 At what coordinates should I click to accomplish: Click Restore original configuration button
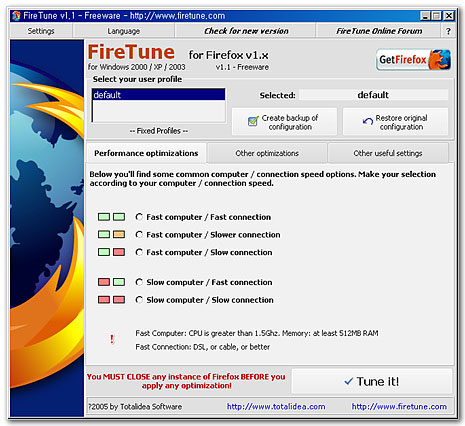click(395, 122)
